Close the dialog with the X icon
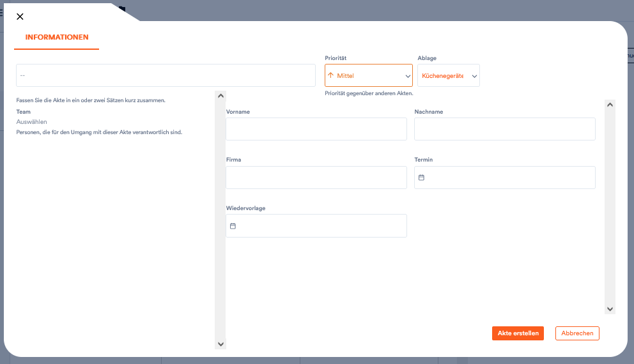Viewport: 634px width, 364px height. [20, 17]
